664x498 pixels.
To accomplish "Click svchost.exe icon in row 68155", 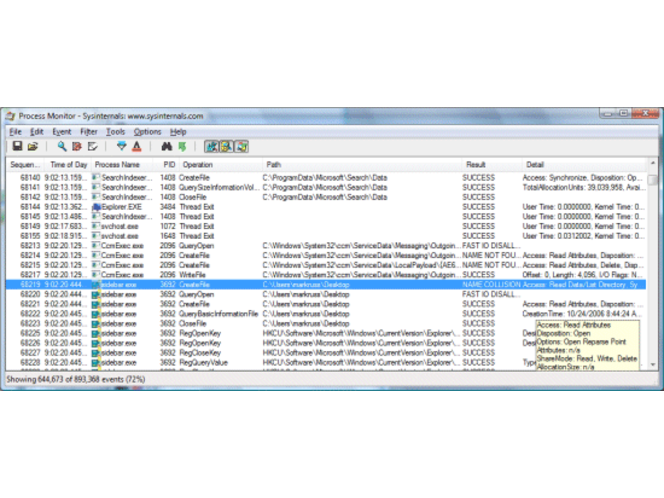I will pos(97,236).
